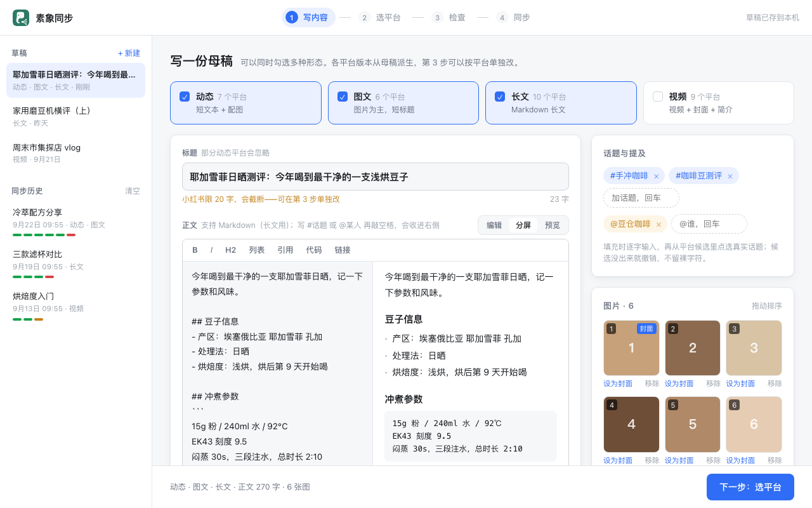Insert a quote using the 引用 button

(285, 250)
